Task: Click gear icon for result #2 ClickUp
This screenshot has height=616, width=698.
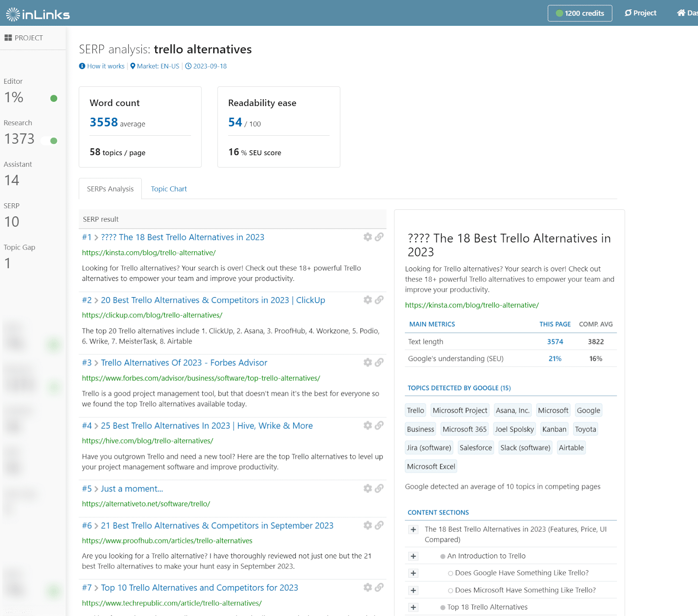Action: (368, 300)
